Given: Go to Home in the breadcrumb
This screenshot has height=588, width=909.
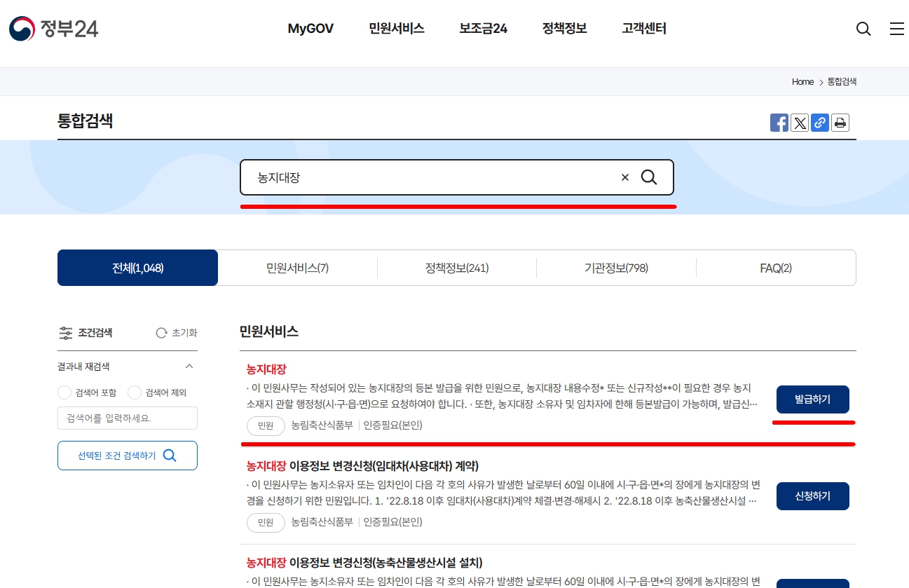Looking at the screenshot, I should 802,82.
